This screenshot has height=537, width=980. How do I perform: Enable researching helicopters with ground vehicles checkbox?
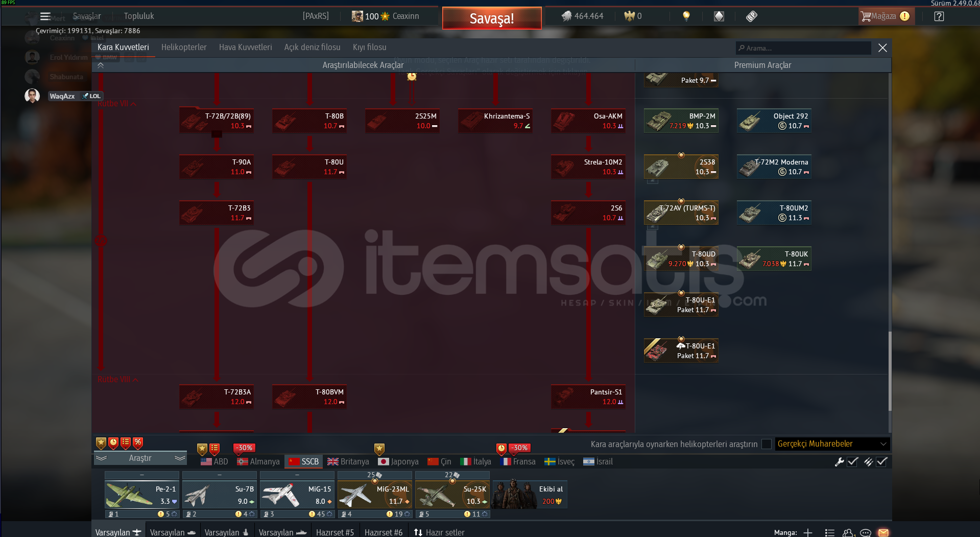[x=766, y=444]
